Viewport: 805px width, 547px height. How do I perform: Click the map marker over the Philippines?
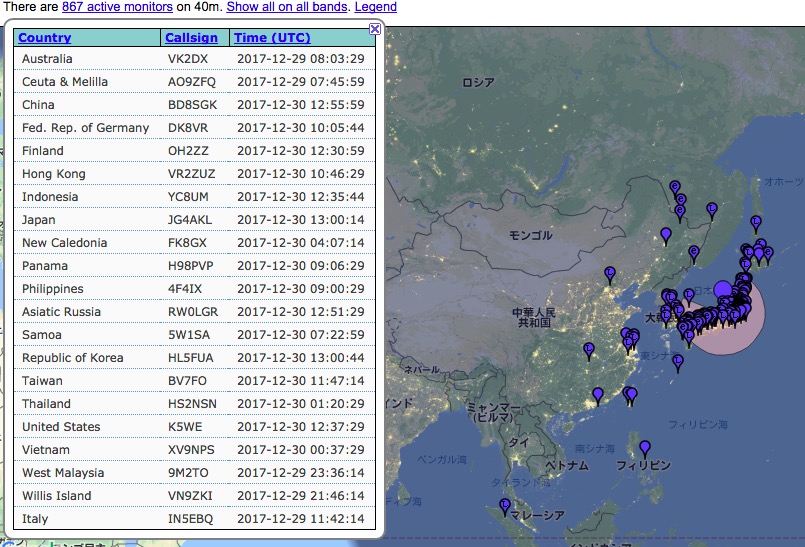(x=645, y=448)
